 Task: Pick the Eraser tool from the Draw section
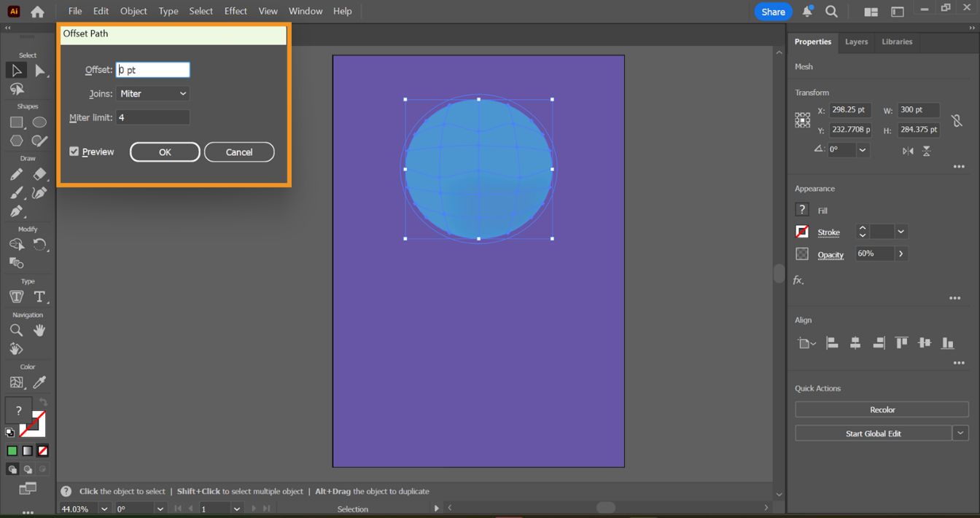click(x=40, y=175)
